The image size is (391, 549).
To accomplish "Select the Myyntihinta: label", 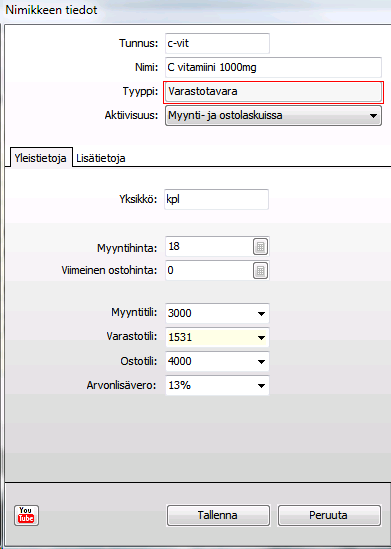I will coord(127,248).
